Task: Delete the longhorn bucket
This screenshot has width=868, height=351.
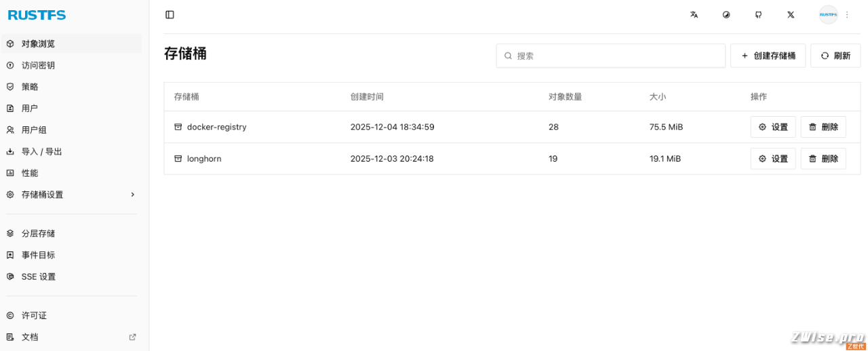Action: pos(823,159)
